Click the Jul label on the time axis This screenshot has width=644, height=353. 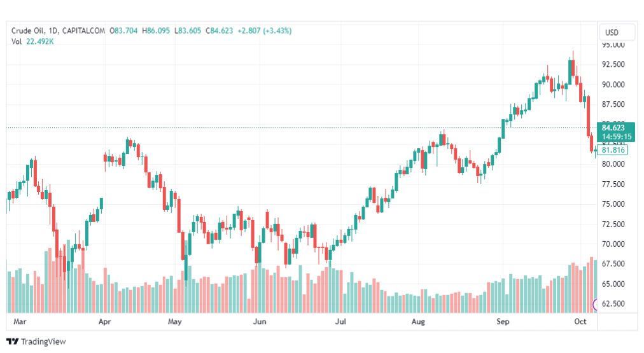pyautogui.click(x=340, y=322)
